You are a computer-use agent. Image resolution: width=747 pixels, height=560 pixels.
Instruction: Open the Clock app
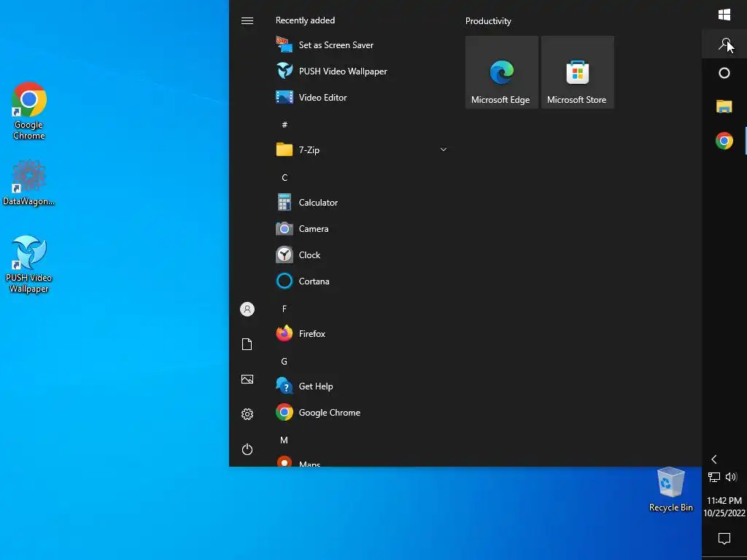362,254
